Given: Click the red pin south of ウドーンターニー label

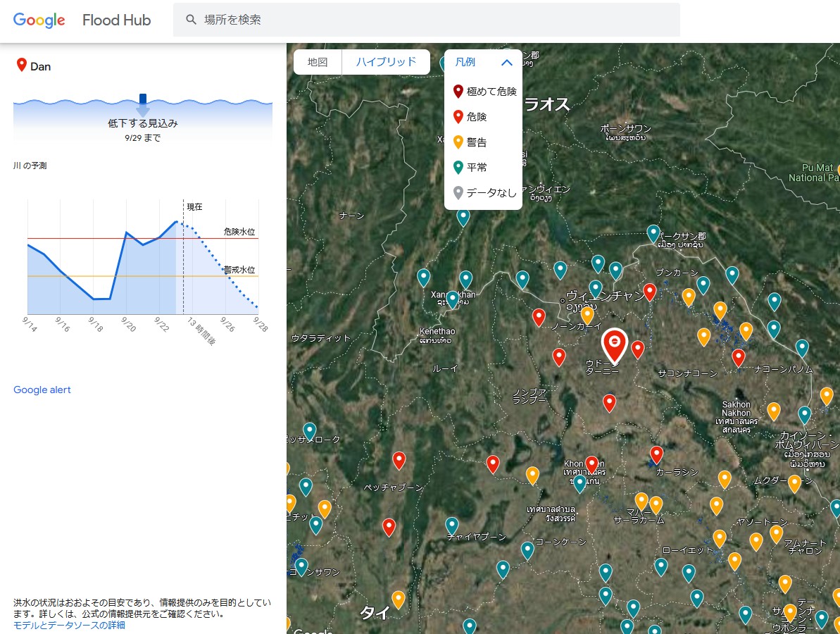Looking at the screenshot, I should (x=610, y=403).
